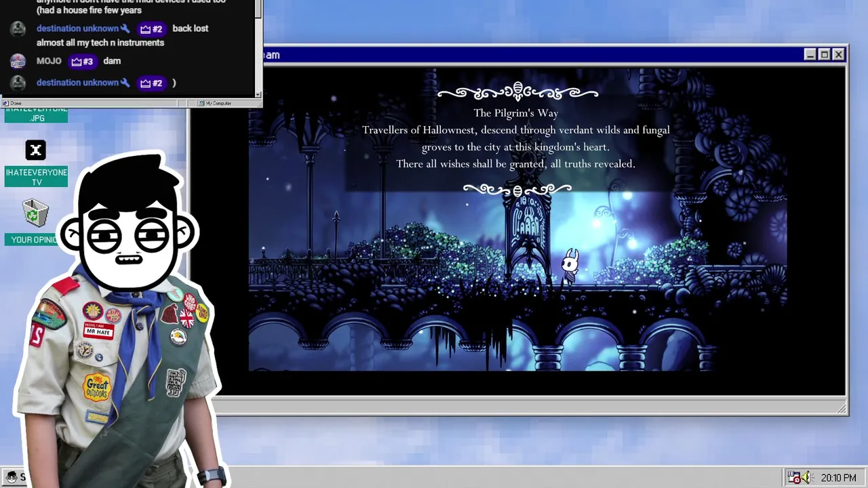Image resolution: width=868 pixels, height=488 pixels.
Task: Click destination unknown's avatar on the ')' message
Action: coord(18,83)
